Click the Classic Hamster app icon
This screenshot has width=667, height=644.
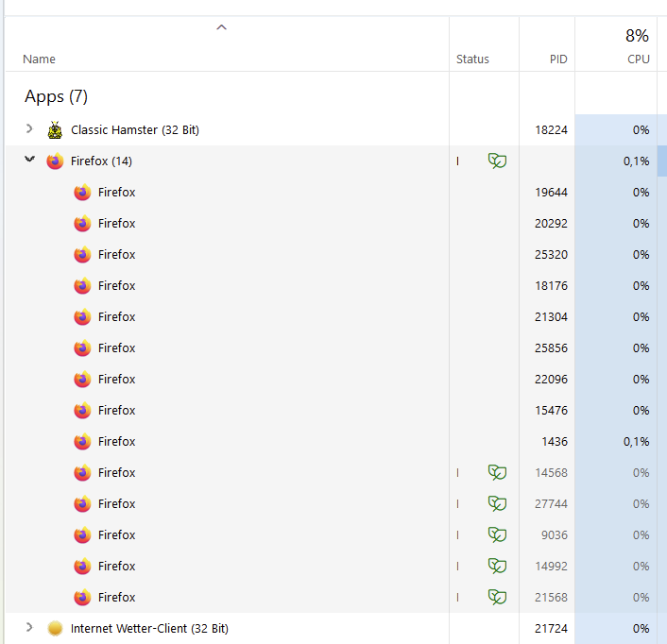(55, 129)
